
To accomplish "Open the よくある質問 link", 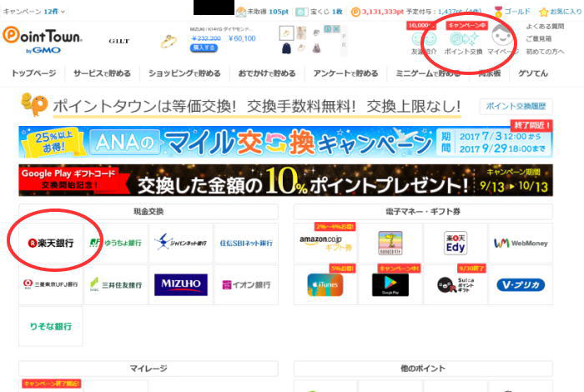I will point(545,27).
